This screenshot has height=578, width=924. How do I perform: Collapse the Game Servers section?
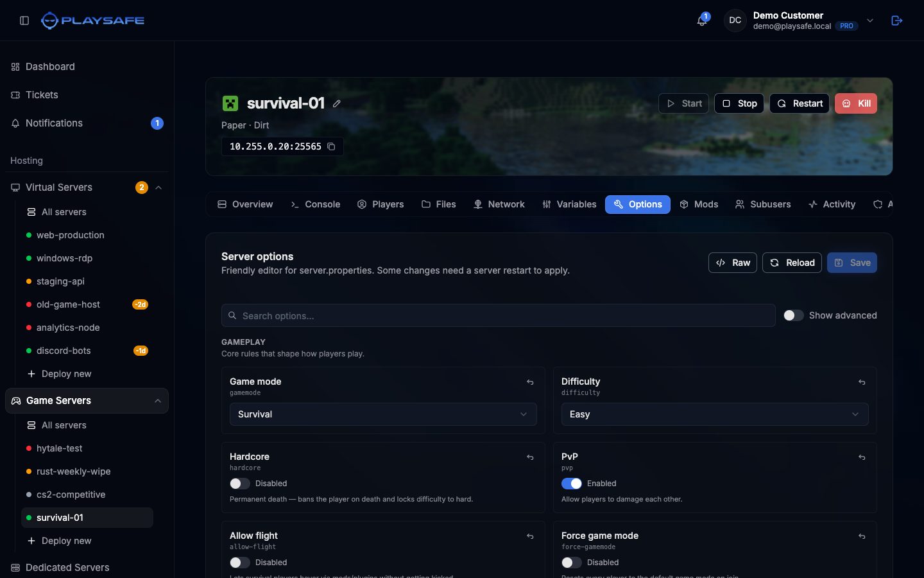pyautogui.click(x=158, y=401)
